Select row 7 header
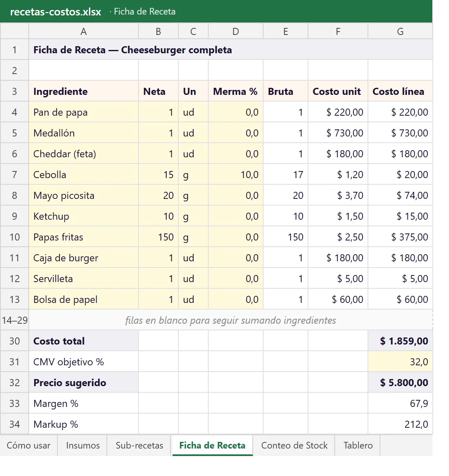Image resolution: width=449 pixels, height=476 pixels. (15, 174)
